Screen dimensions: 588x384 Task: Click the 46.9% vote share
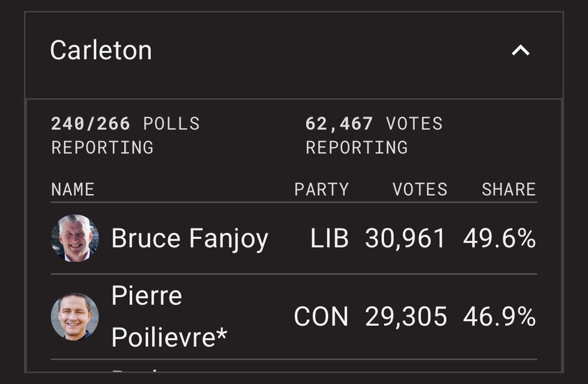(499, 317)
